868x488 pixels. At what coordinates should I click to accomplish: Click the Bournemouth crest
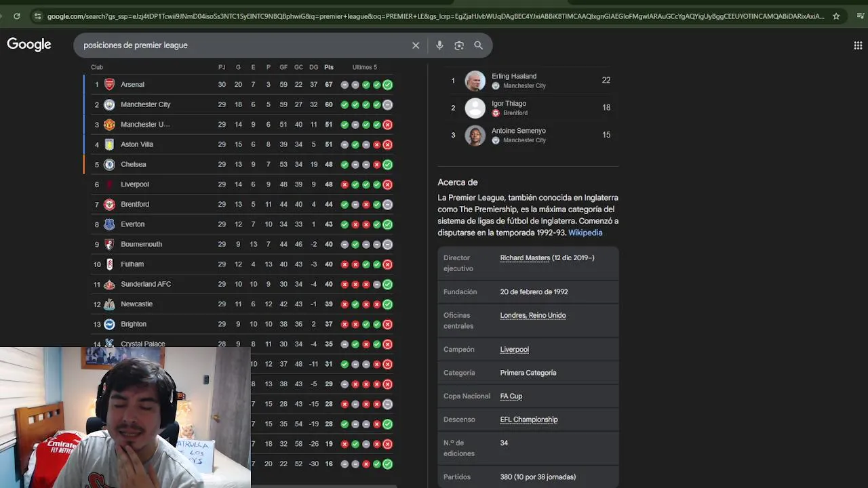(x=109, y=244)
